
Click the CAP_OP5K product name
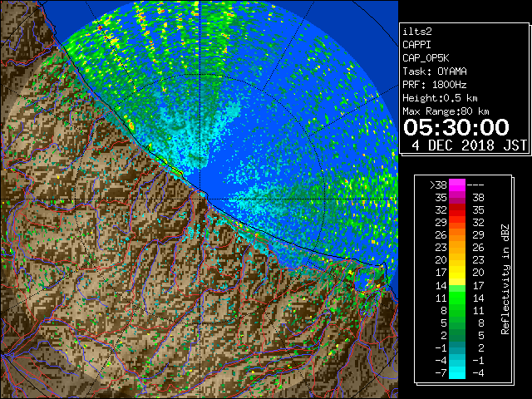(426, 58)
